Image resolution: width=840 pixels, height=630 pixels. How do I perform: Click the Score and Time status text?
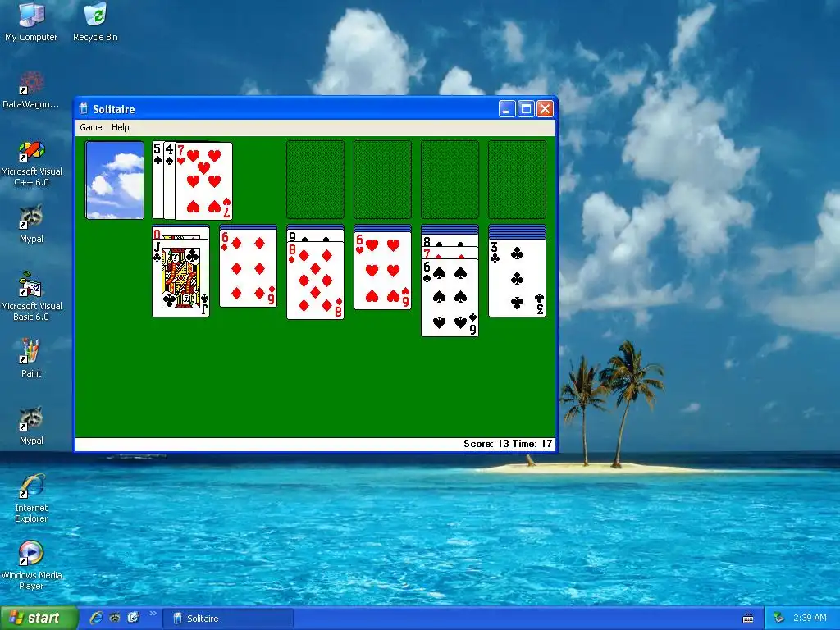pyautogui.click(x=508, y=444)
